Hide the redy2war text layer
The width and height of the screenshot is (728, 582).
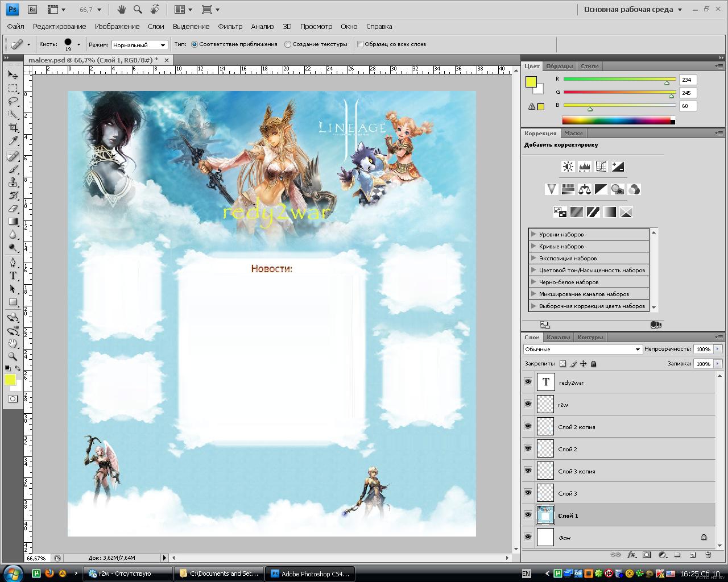[528, 382]
